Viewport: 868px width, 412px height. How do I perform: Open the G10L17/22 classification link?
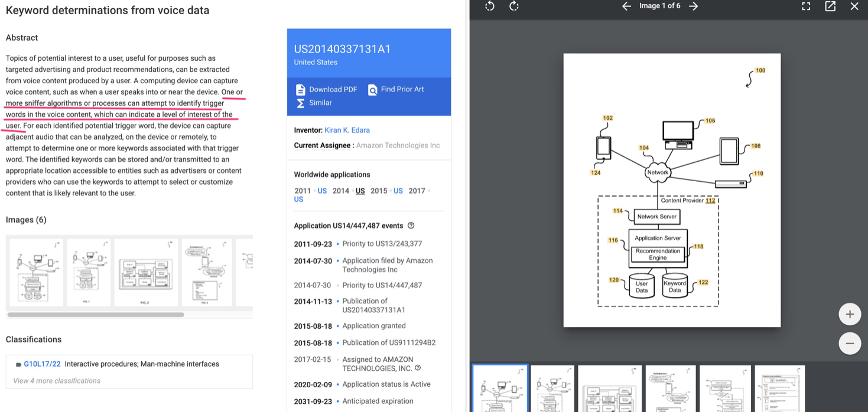(42, 364)
